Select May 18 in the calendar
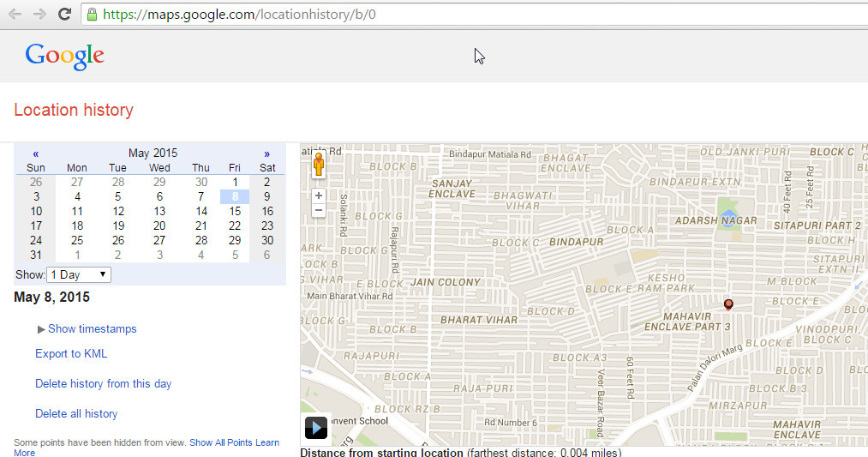Image resolution: width=868 pixels, height=457 pixels. 77,225
